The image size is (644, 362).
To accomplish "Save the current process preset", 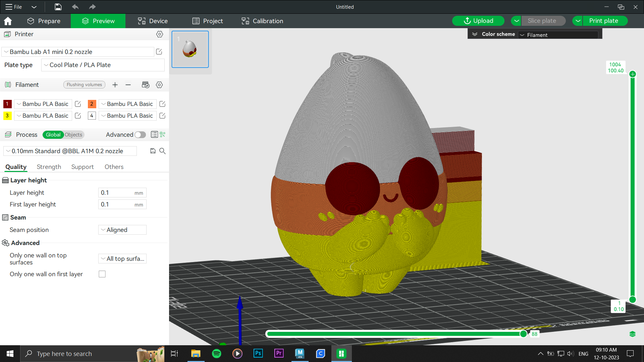I will (x=153, y=151).
